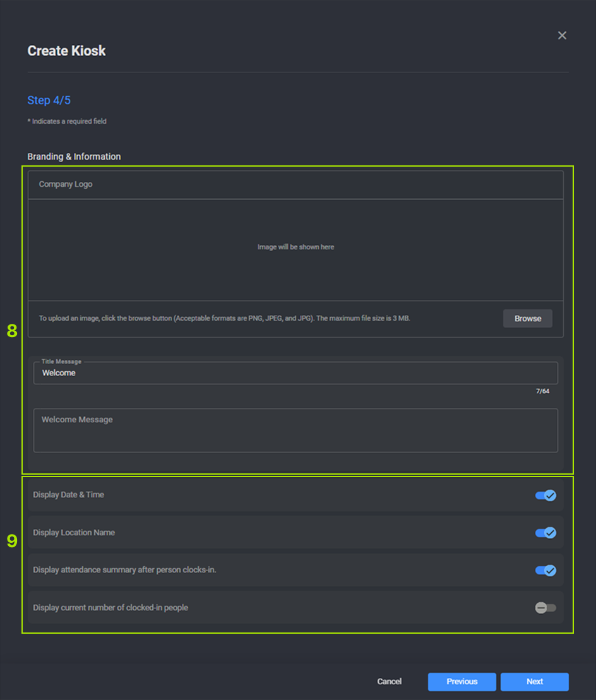Close the Create Kiosk dialog
This screenshot has height=700, width=596.
tap(562, 35)
